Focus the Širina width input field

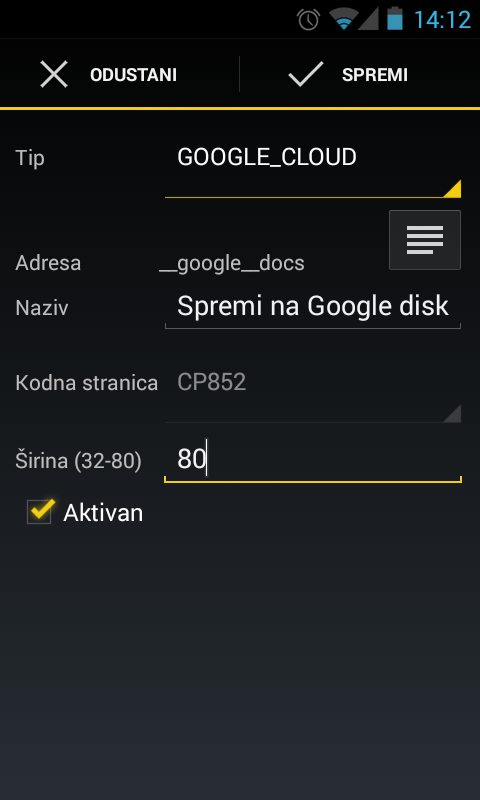313,460
